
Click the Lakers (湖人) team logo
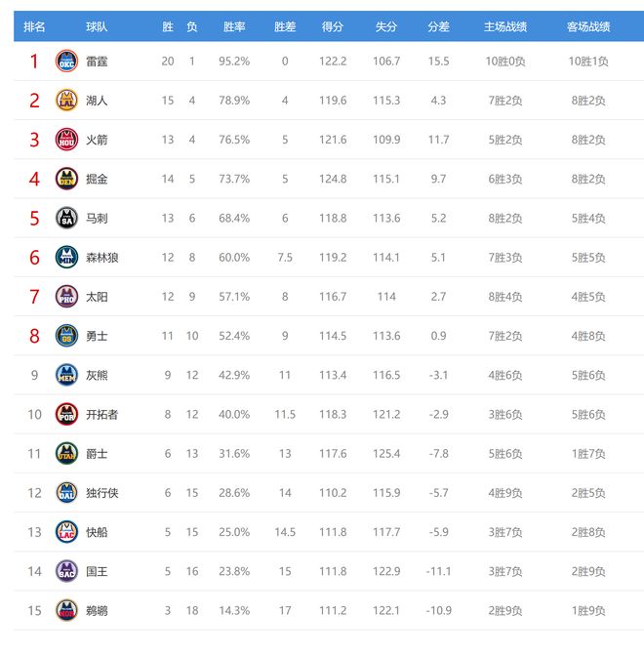(x=66, y=101)
